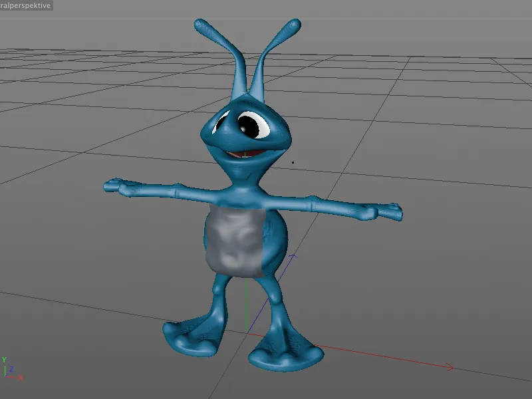Screen dimensions: 532x399
Task: Click the alien's open red mouth
Action: (246, 154)
